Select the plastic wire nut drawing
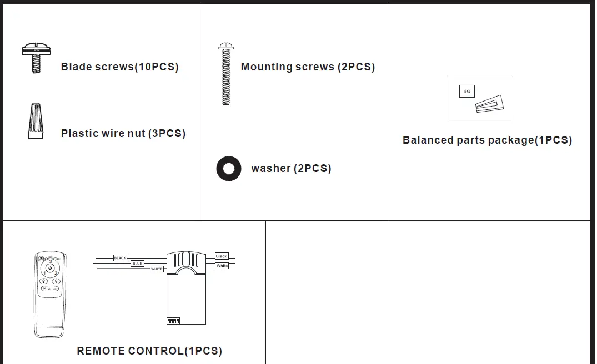 point(36,121)
